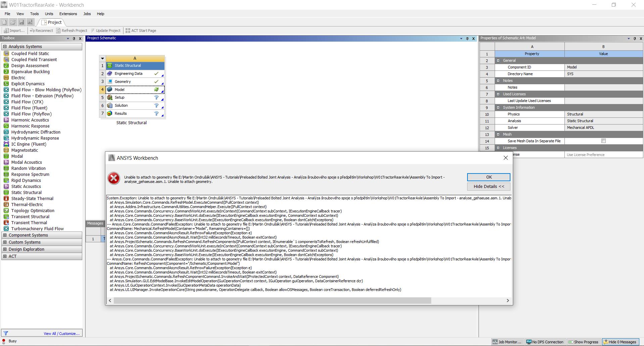
Task: Expand the Custom Systems group
Action: click(x=5, y=242)
